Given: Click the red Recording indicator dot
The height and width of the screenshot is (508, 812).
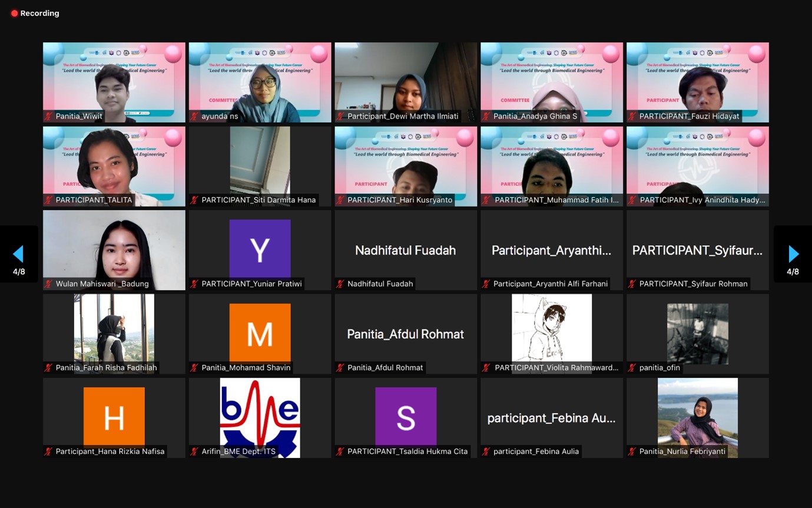Looking at the screenshot, I should (14, 14).
